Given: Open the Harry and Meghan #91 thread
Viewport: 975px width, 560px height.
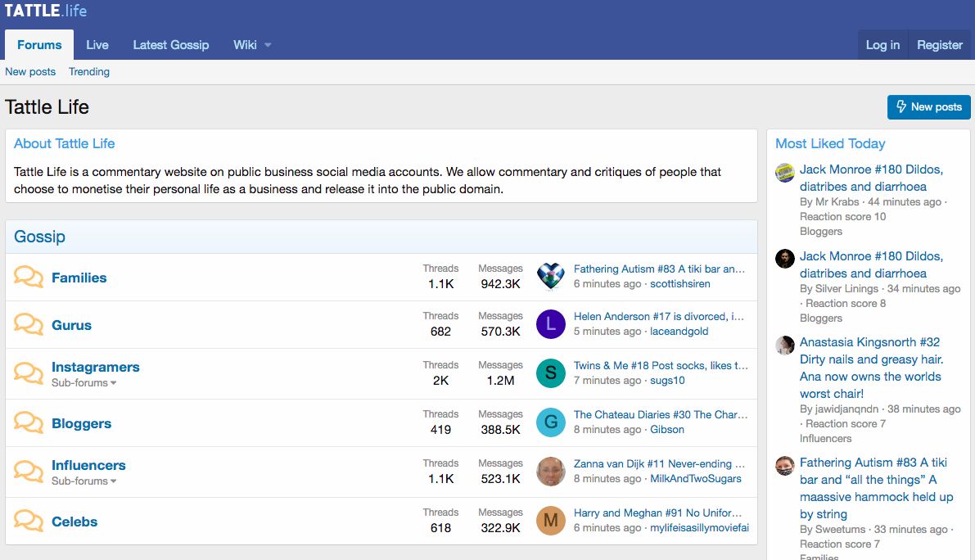Looking at the screenshot, I should pyautogui.click(x=661, y=513).
